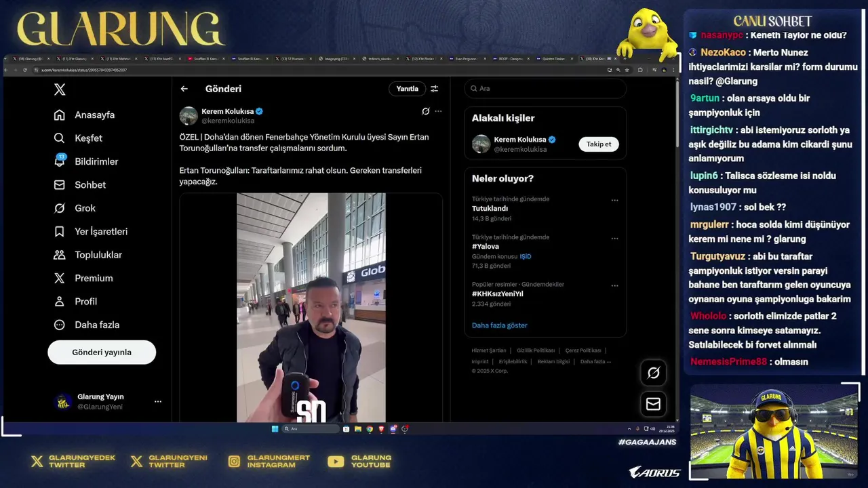Open the #Yalova trending topic

click(486, 247)
